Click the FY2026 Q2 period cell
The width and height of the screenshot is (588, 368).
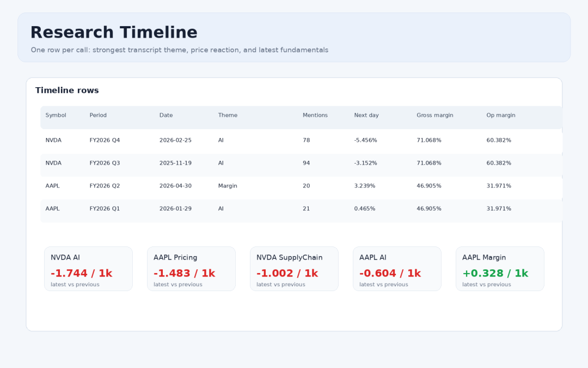point(105,186)
